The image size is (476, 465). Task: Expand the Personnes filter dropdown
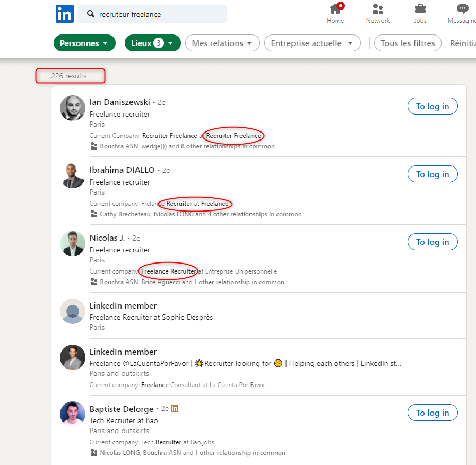(x=84, y=43)
